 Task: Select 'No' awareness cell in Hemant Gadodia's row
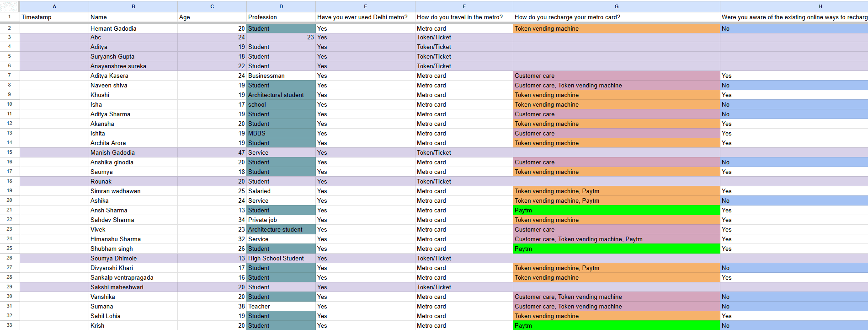tap(794, 28)
